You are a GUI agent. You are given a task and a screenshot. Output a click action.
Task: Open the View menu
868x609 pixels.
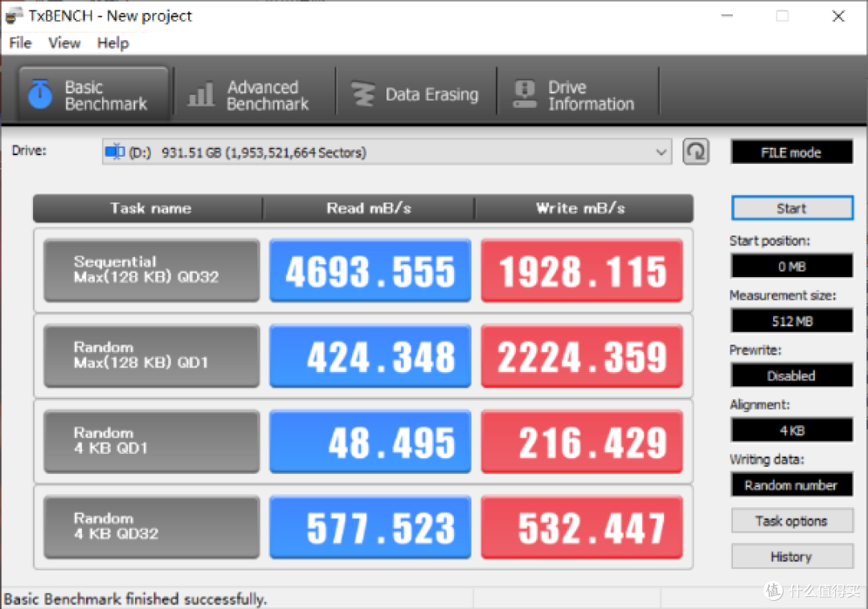pyautogui.click(x=64, y=43)
